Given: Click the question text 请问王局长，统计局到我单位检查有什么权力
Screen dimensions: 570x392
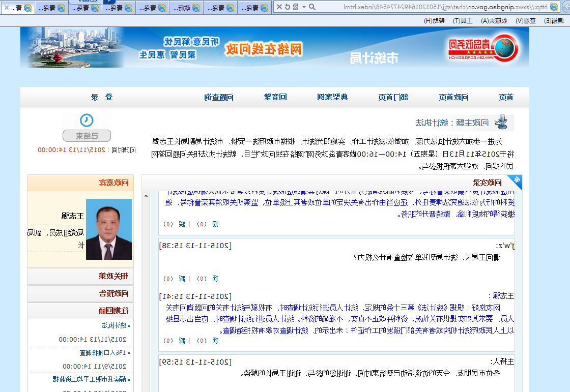Looking at the screenshot, I should pos(427,258).
